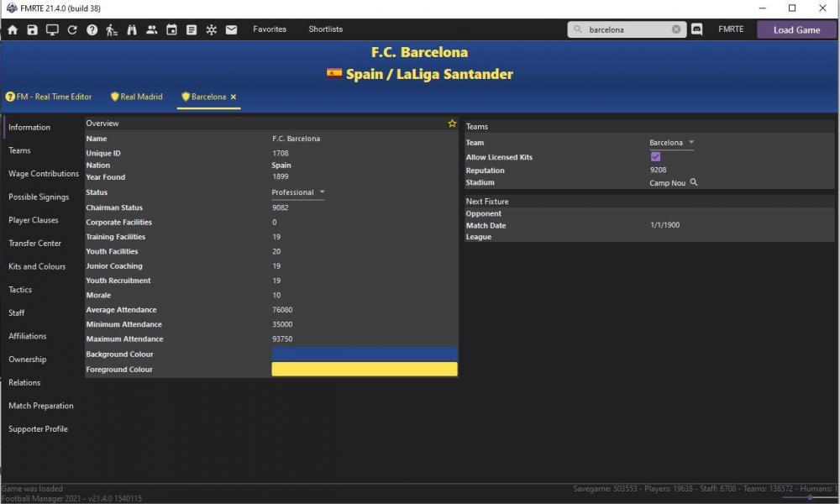The image size is (840, 504).
Task: Click the Save floppy disk icon
Action: 33,30
